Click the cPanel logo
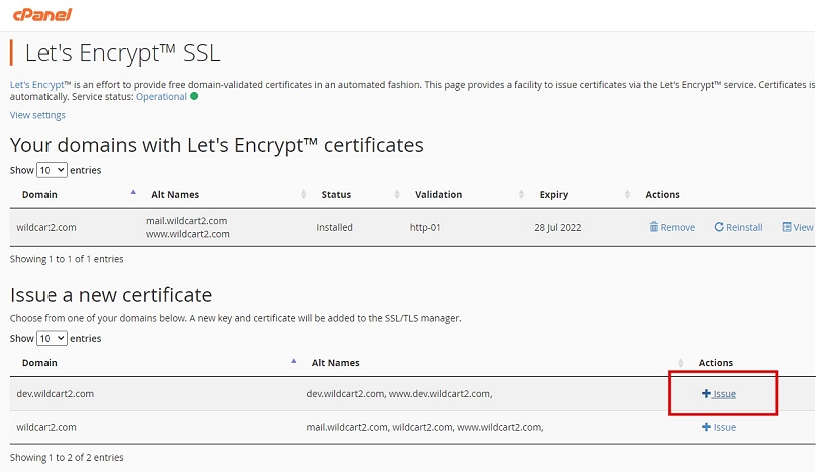This screenshot has height=472, width=816. (43, 15)
